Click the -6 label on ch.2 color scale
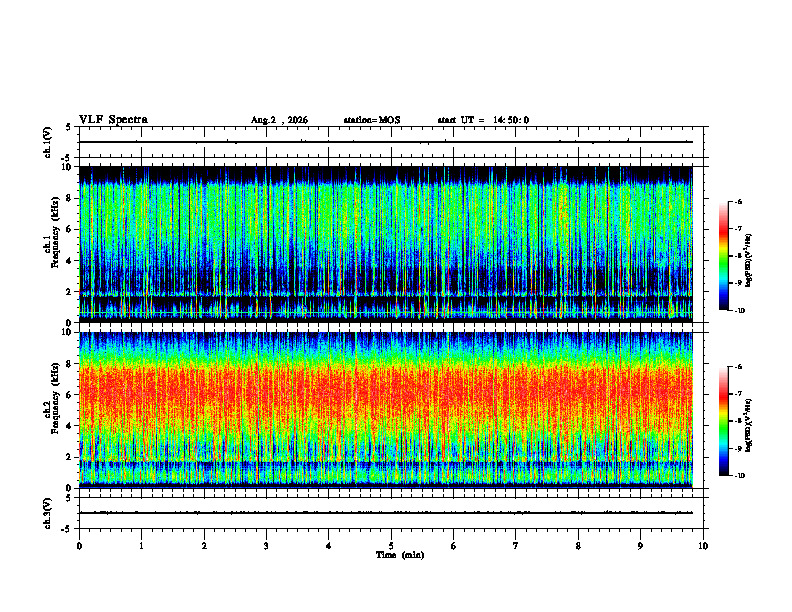This screenshot has width=792, height=612. (737, 367)
